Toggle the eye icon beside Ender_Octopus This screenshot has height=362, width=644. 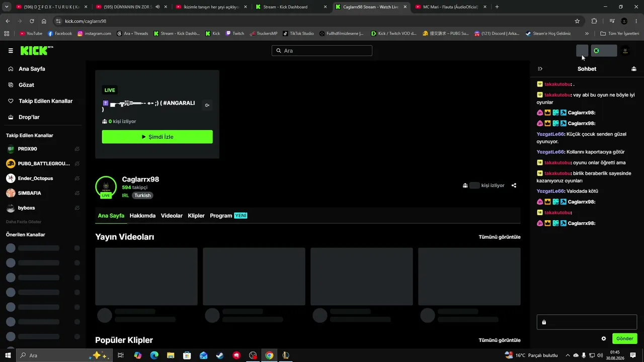click(x=77, y=178)
